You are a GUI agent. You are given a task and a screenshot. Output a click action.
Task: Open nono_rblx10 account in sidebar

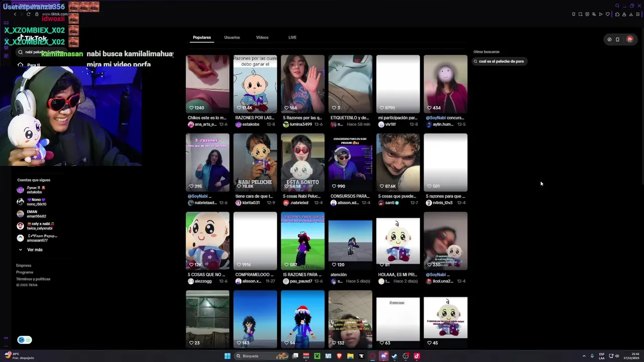click(32, 202)
